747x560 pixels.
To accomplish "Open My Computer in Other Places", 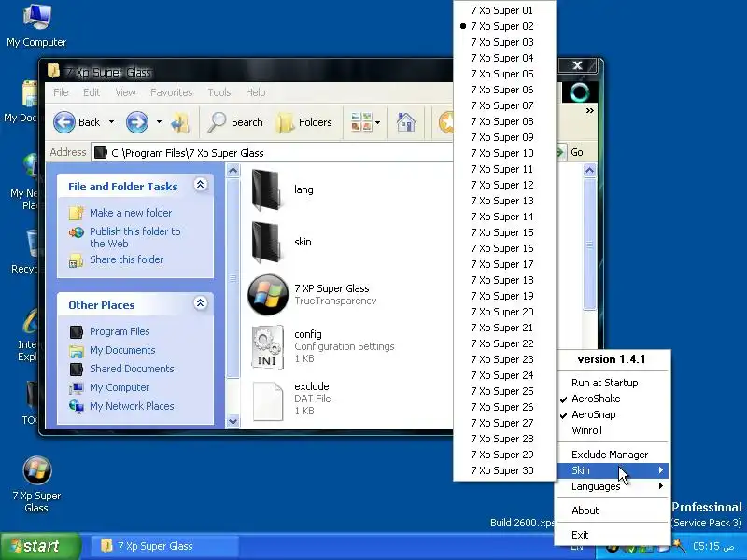I will pos(120,387).
